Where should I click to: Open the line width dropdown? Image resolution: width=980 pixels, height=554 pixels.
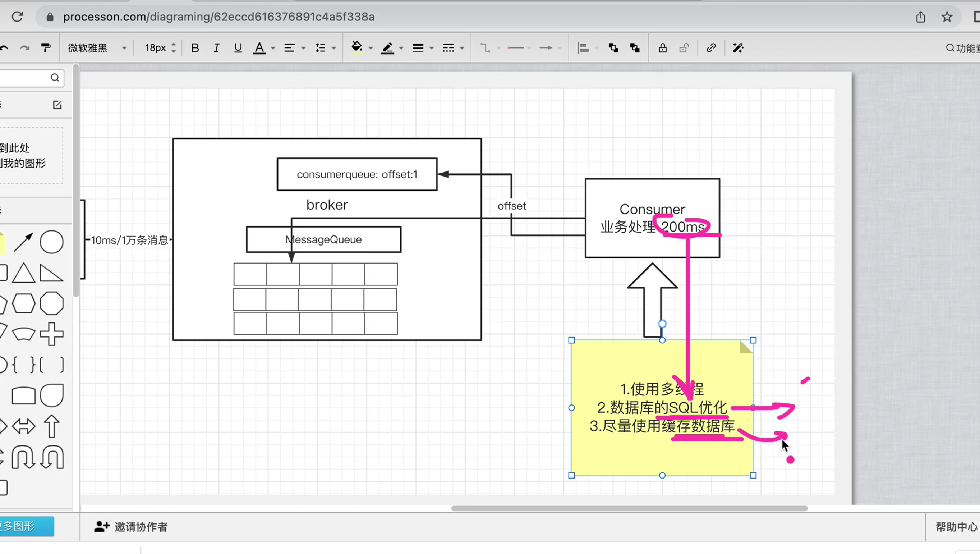point(431,48)
